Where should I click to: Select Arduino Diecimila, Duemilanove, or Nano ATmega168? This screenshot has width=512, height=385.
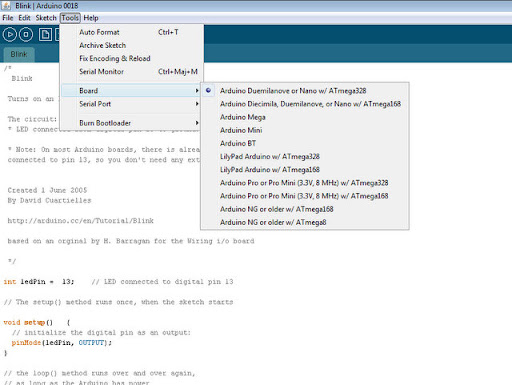305,104
